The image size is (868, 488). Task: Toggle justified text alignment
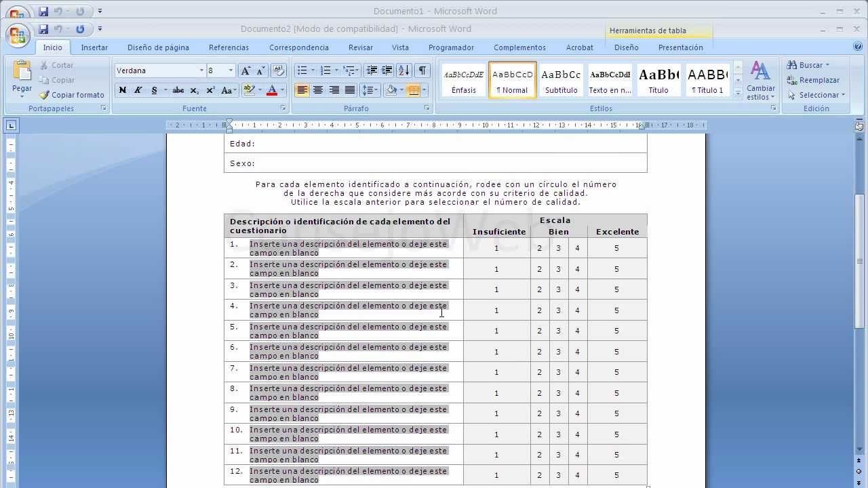click(350, 90)
